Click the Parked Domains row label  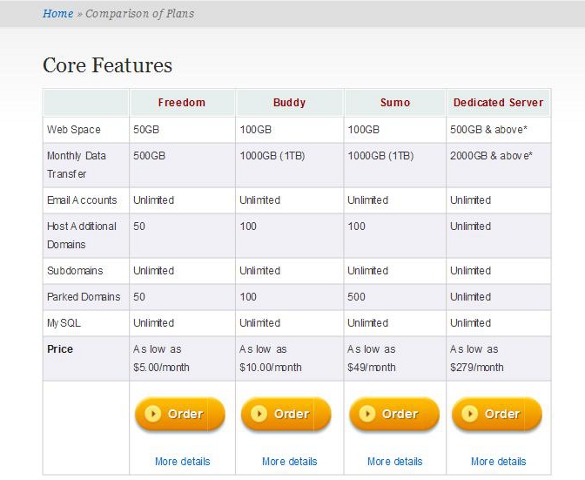coord(84,297)
